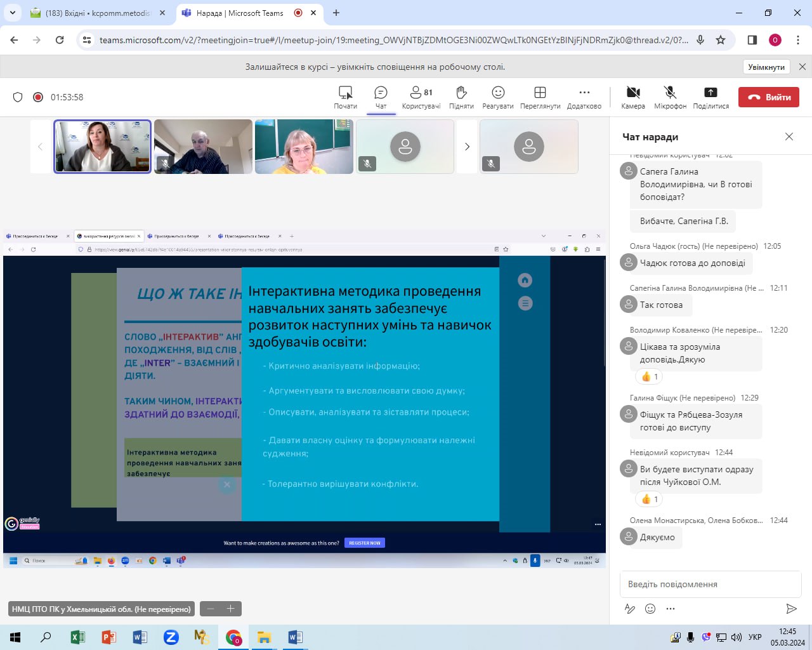Click the Почати toolbar icon
This screenshot has height=650, width=812.
[345, 93]
